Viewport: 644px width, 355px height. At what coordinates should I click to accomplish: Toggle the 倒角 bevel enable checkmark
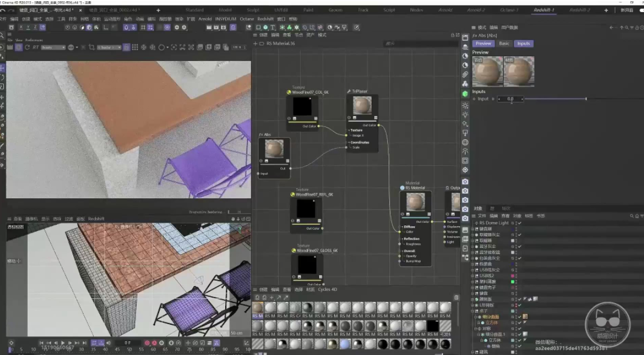coord(519,346)
